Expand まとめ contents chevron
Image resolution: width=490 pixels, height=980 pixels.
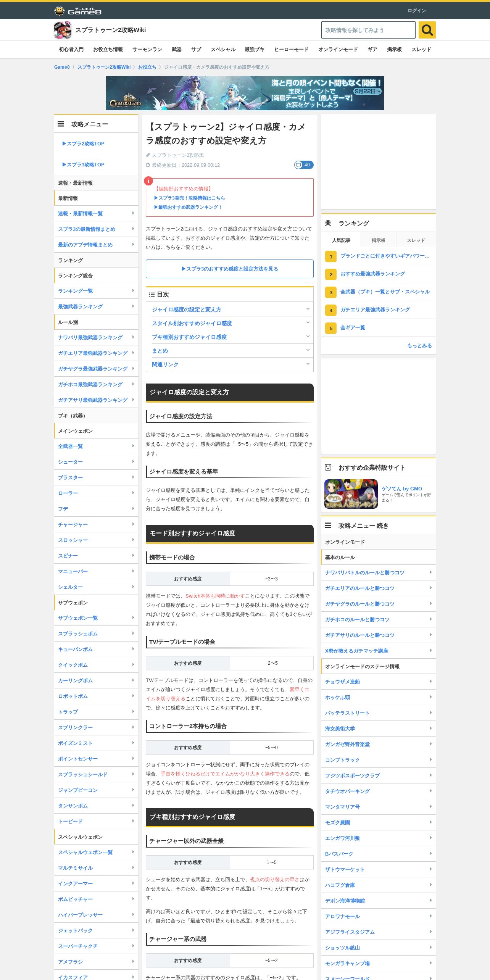[308, 350]
